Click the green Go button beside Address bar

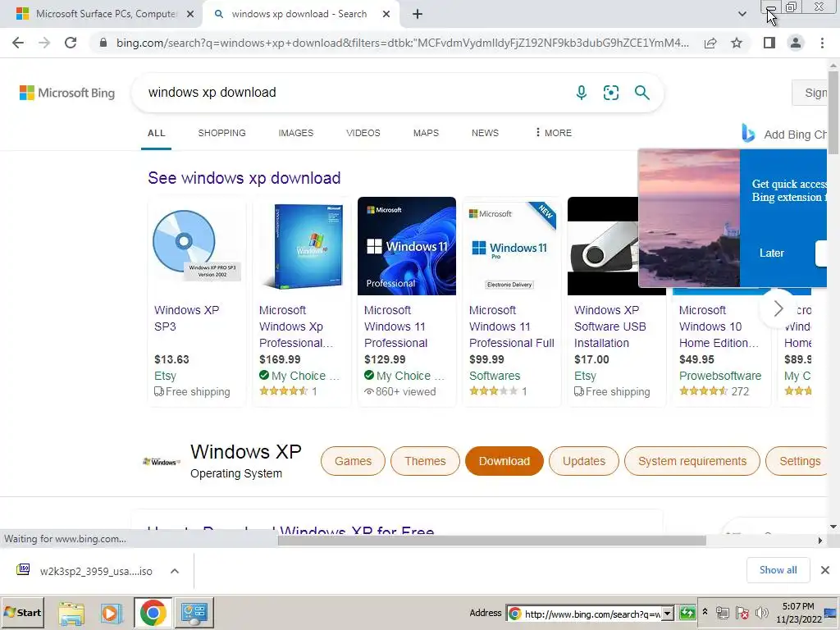click(687, 614)
